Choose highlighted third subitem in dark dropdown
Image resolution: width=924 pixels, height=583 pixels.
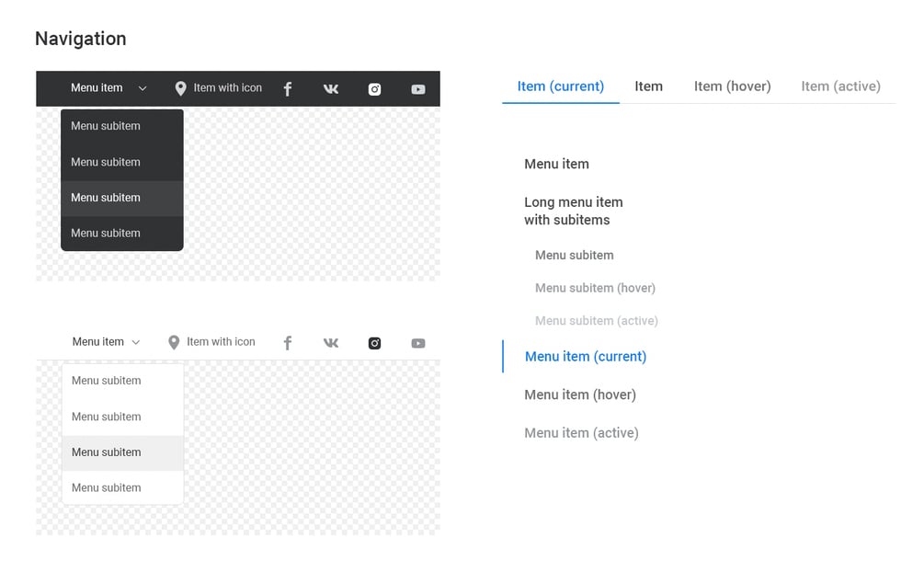122,198
